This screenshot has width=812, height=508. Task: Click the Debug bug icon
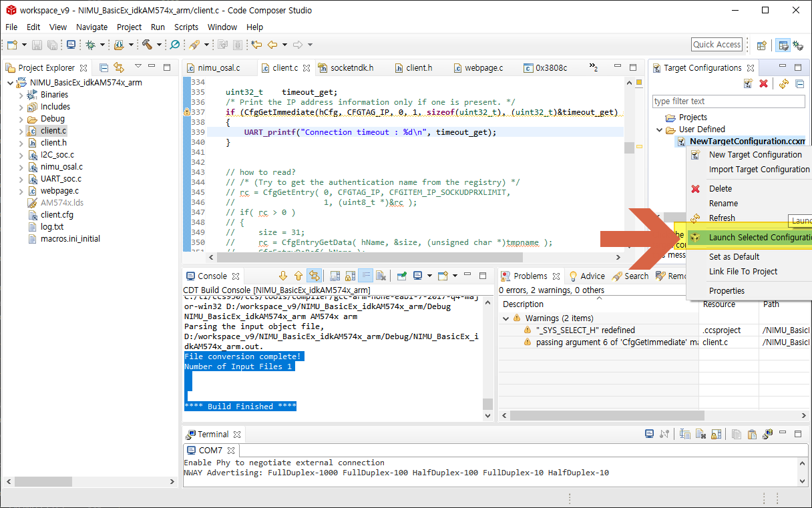[x=90, y=45]
